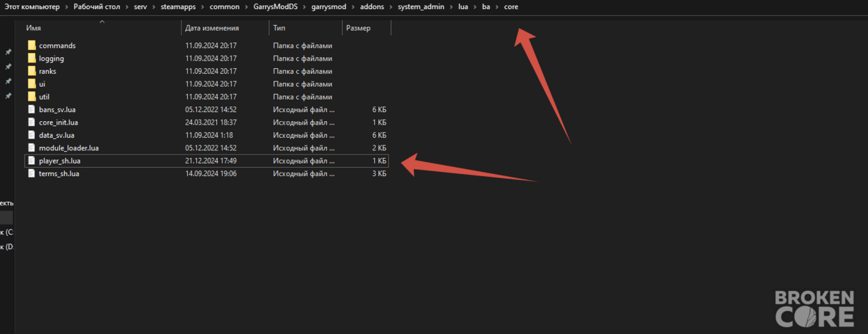The image size is (868, 334).
Task: Click date 24.03.2021 18:37
Action: click(x=211, y=122)
